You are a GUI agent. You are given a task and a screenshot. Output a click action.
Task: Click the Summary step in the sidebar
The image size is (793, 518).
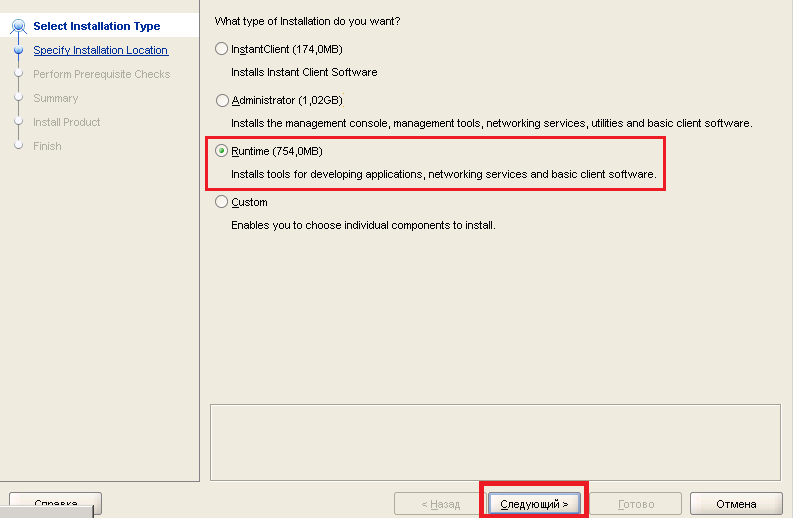click(x=56, y=98)
